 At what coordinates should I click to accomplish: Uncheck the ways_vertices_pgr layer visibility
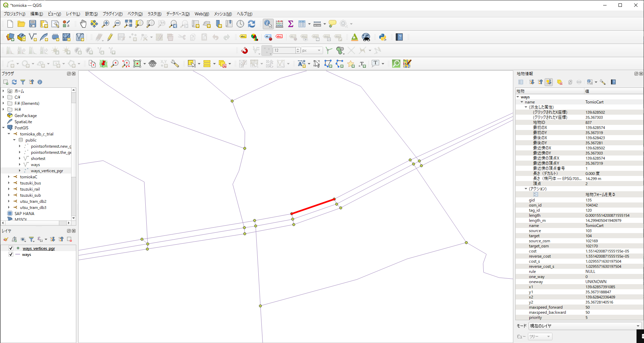(11, 248)
